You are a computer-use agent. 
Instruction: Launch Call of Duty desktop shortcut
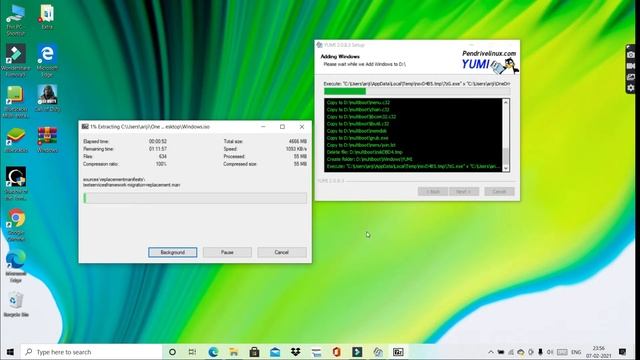point(47,98)
